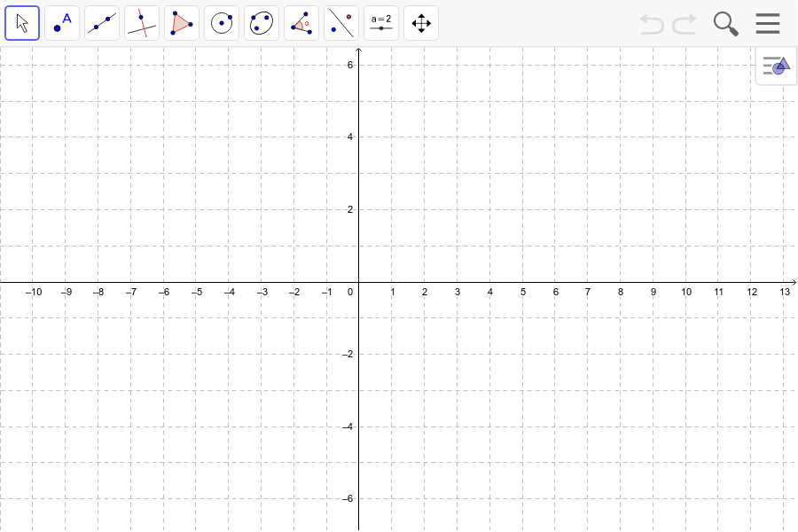Select the Slider a=2 tool

[x=381, y=23]
